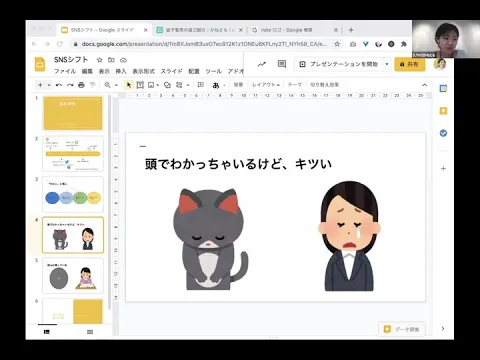Switch to filmstrip view at bottom
Image resolution: width=480 pixels, height=360 pixels.
click(x=47, y=332)
